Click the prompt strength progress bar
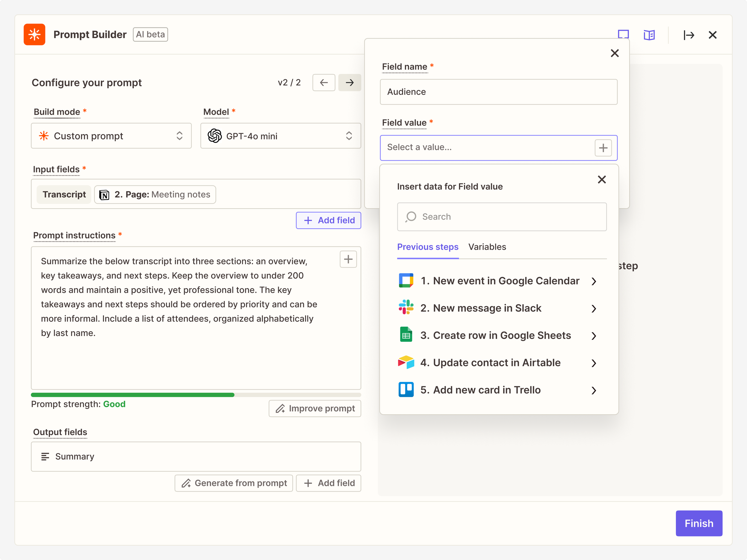747x560 pixels. coord(196,395)
